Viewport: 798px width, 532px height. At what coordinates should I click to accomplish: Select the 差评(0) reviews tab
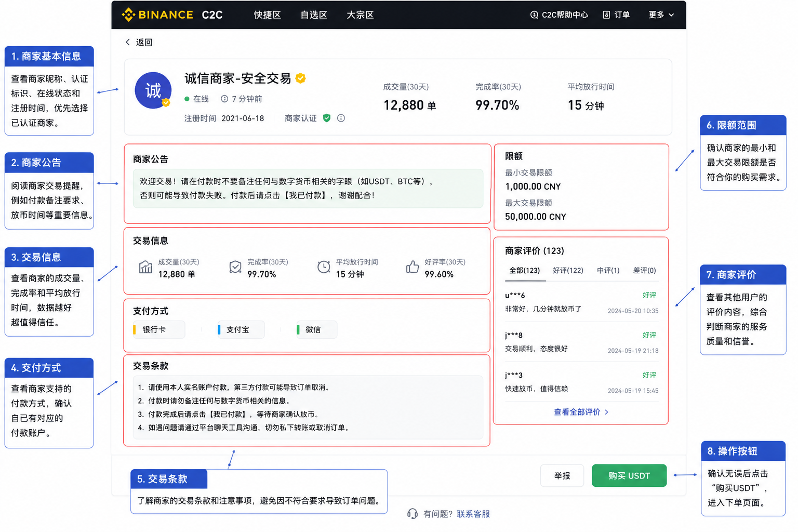pyautogui.click(x=644, y=270)
